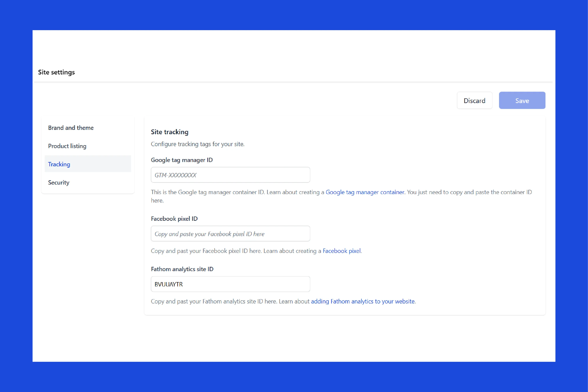
Task: Click the Fathom analytics site ID label
Action: (x=182, y=269)
